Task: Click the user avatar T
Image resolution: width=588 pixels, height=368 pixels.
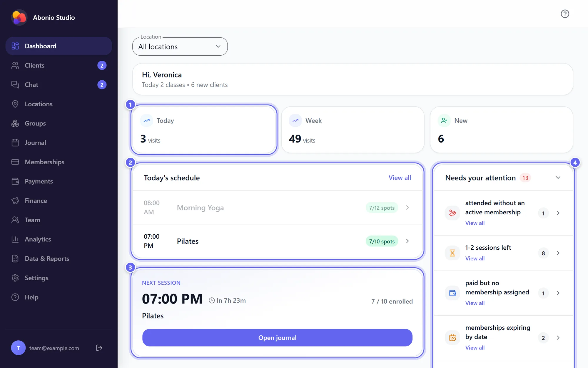Action: 18,348
